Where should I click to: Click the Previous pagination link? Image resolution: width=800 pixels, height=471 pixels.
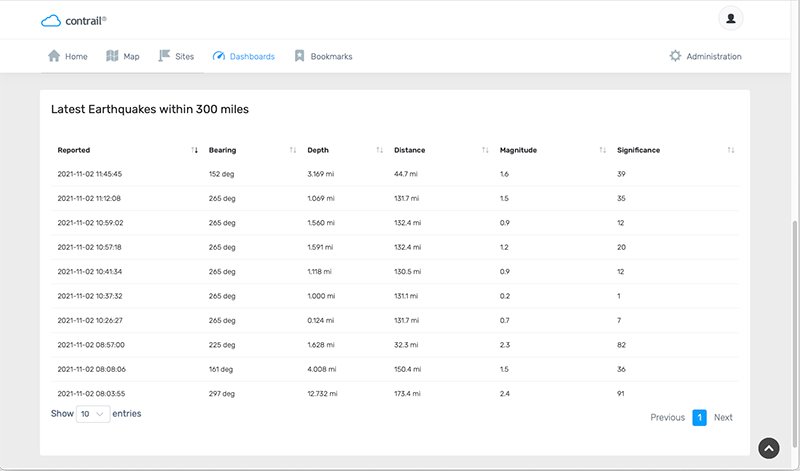coord(667,418)
